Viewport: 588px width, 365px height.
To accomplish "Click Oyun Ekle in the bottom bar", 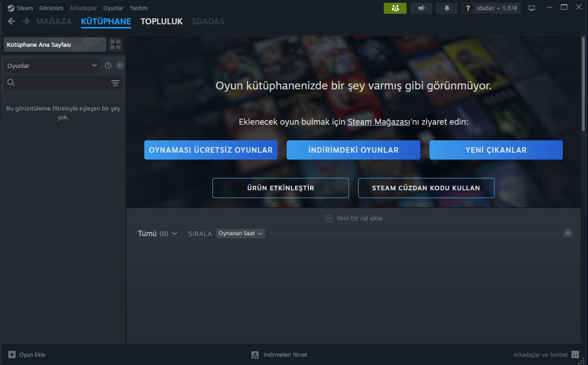I will click(x=27, y=354).
